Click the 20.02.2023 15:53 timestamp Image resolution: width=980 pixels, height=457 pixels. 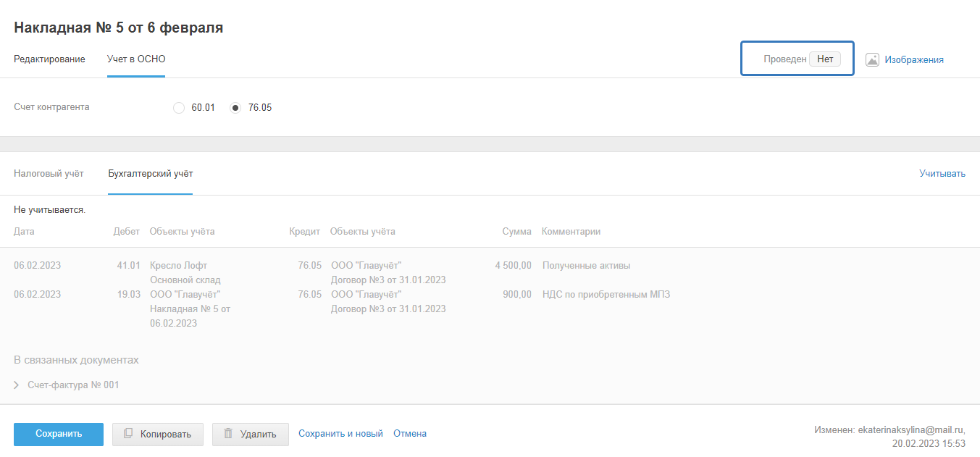929,443
